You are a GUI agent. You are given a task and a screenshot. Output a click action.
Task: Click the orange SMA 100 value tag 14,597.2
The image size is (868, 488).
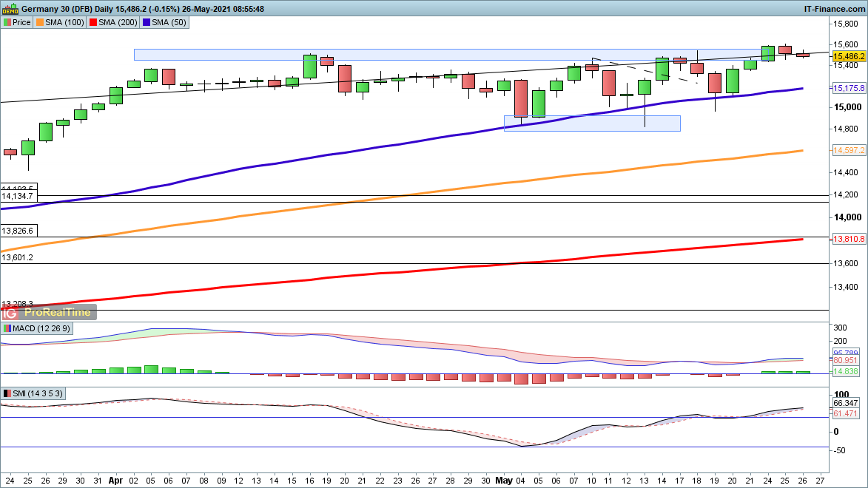(x=849, y=151)
